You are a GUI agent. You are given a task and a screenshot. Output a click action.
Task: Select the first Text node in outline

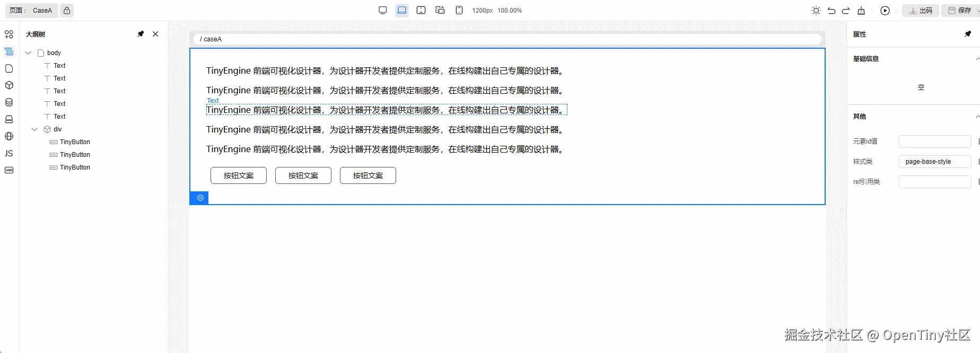click(x=59, y=66)
